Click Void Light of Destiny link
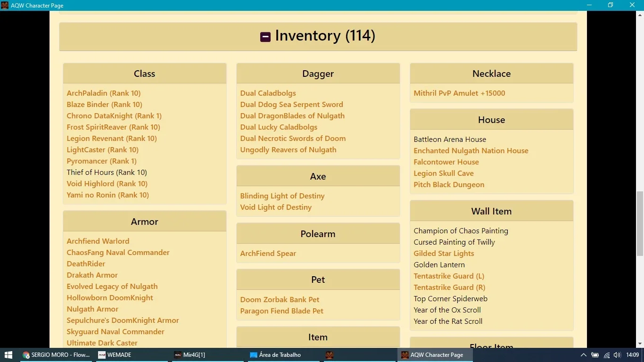 276,207
